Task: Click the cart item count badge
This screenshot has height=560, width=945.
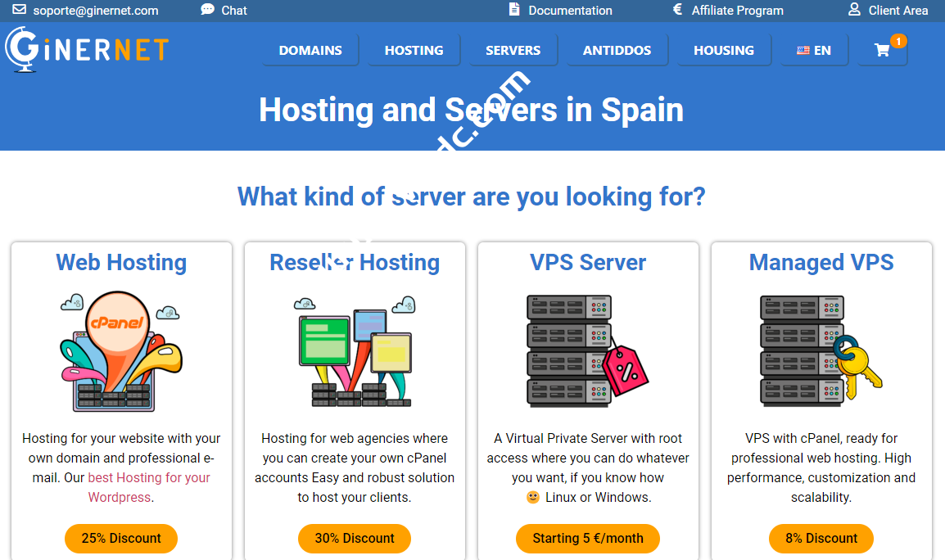Action: point(898,41)
